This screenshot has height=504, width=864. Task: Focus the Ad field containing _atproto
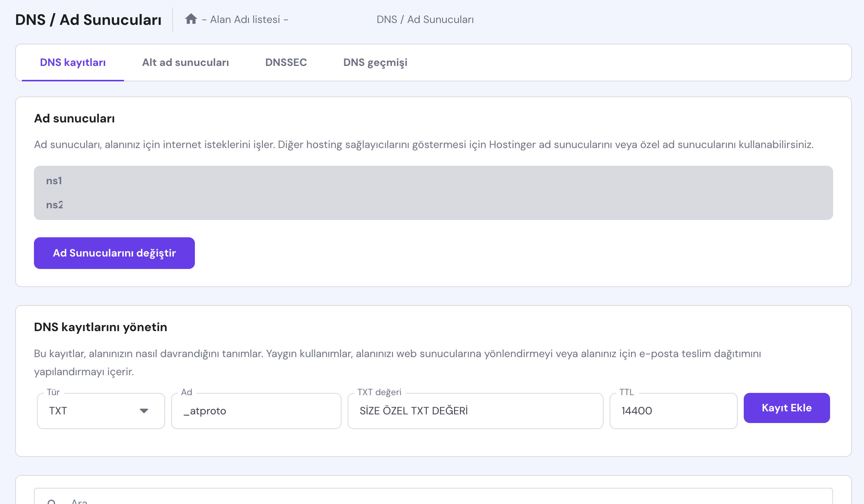point(256,411)
